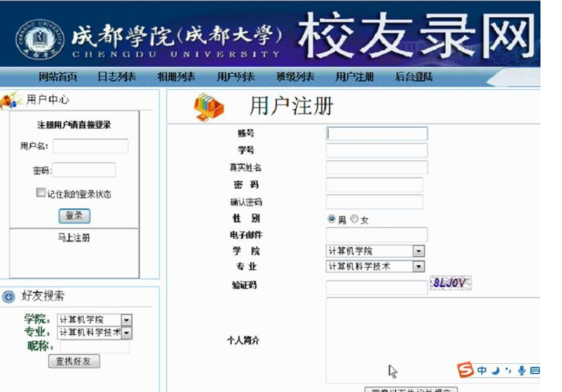Focus the 确认密码 input field
Screen dimensions: 562x392
pyautogui.click(x=374, y=202)
